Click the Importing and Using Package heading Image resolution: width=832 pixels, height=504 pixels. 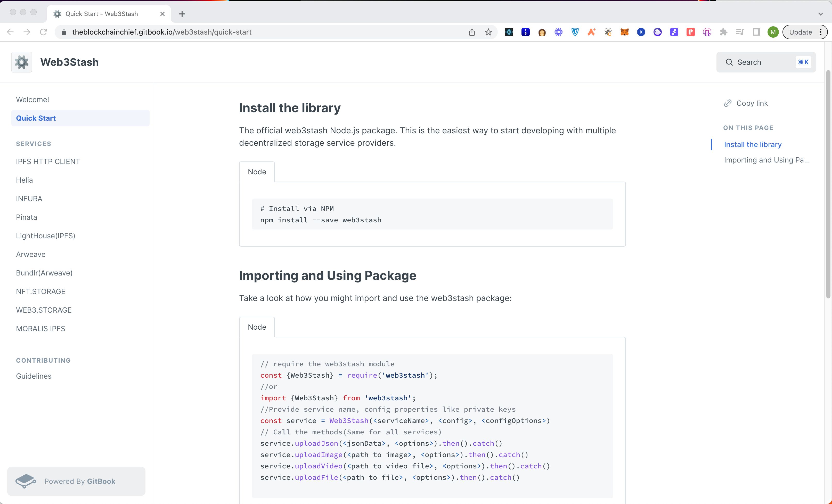click(x=328, y=276)
